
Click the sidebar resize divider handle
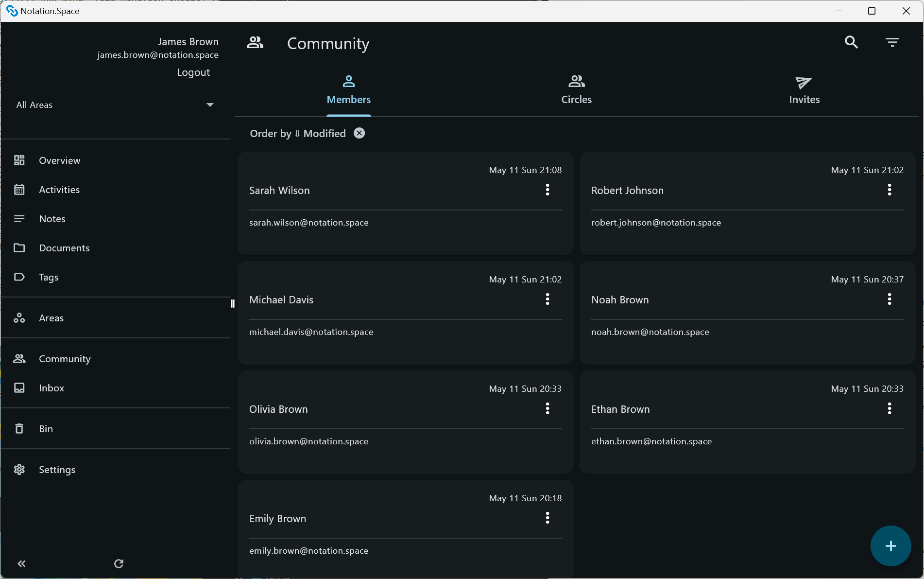click(x=233, y=304)
